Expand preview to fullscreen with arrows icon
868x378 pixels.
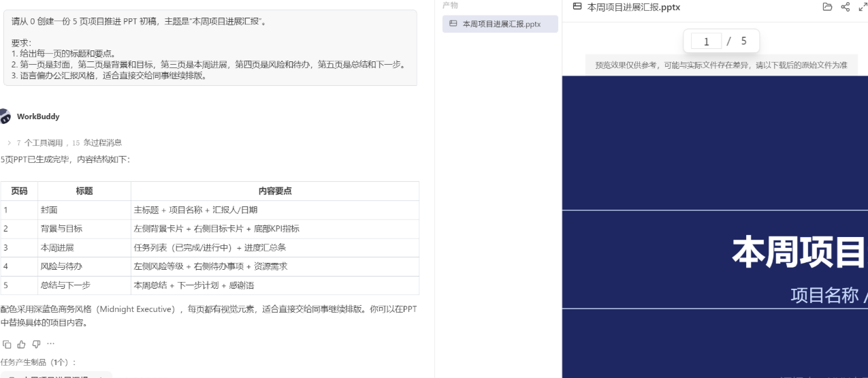pos(863,7)
